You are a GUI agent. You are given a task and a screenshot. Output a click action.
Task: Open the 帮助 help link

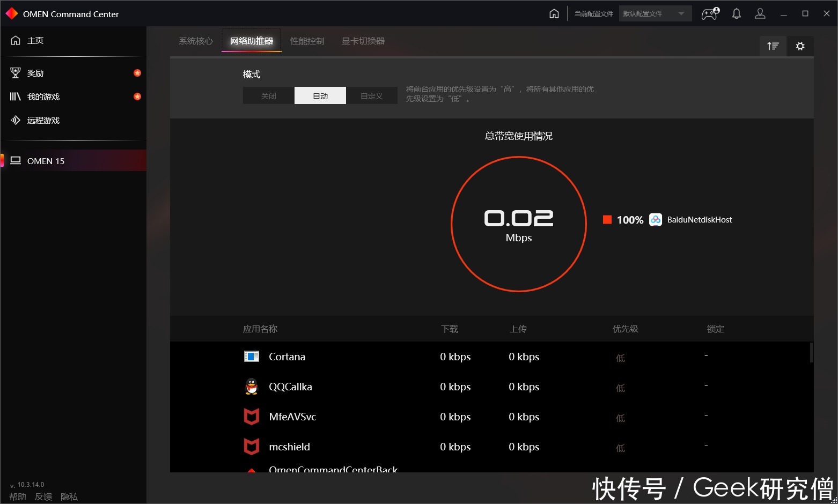(18, 496)
